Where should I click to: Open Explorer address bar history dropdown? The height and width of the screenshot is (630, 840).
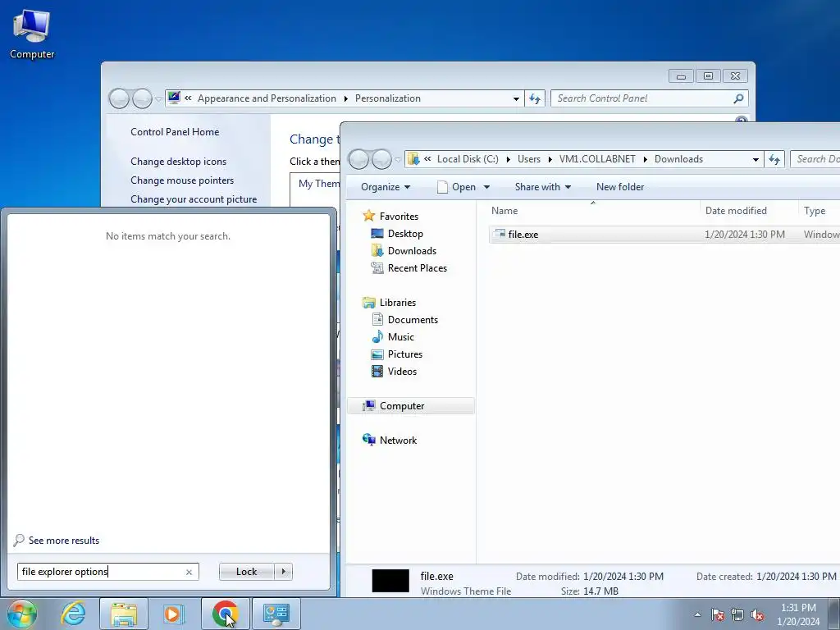tap(756, 159)
